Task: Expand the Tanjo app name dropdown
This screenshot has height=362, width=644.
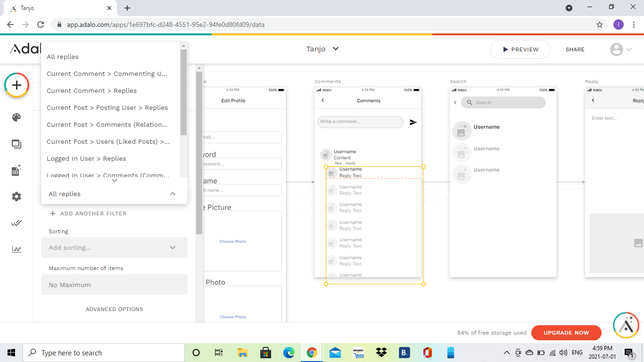Action: [x=336, y=49]
